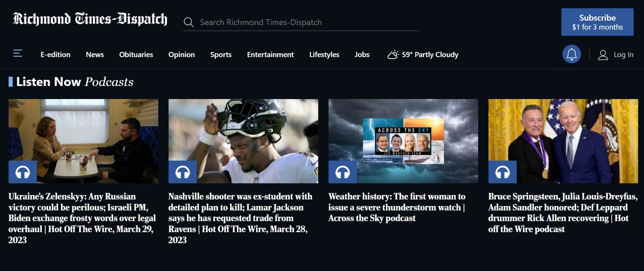Go to Obituaries section
The height and width of the screenshot is (271, 644).
[x=136, y=55]
